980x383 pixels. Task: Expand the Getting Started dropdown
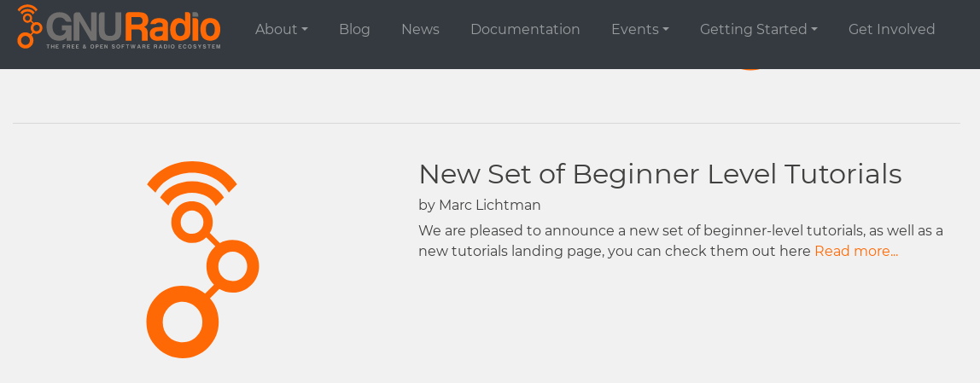point(758,29)
